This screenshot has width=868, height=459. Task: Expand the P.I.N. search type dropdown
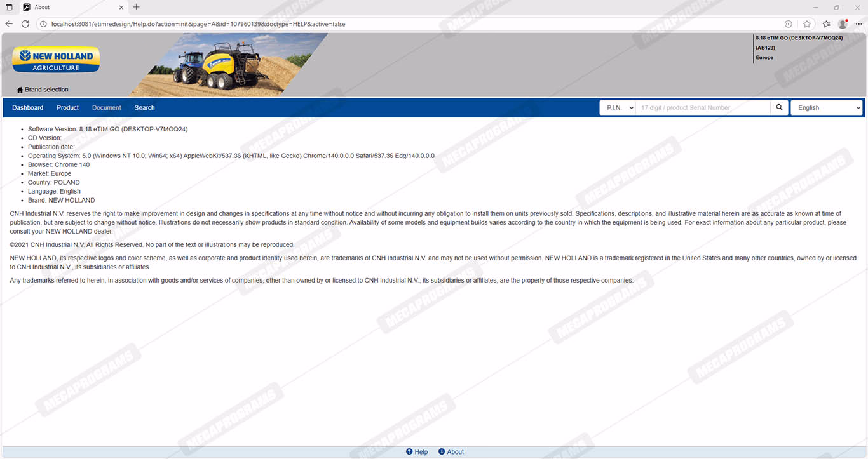tap(618, 108)
